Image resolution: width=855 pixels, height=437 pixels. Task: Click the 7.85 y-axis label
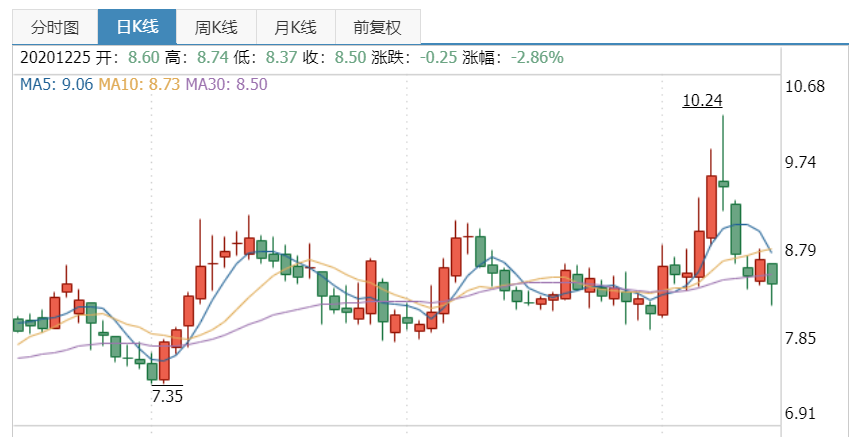click(800, 338)
